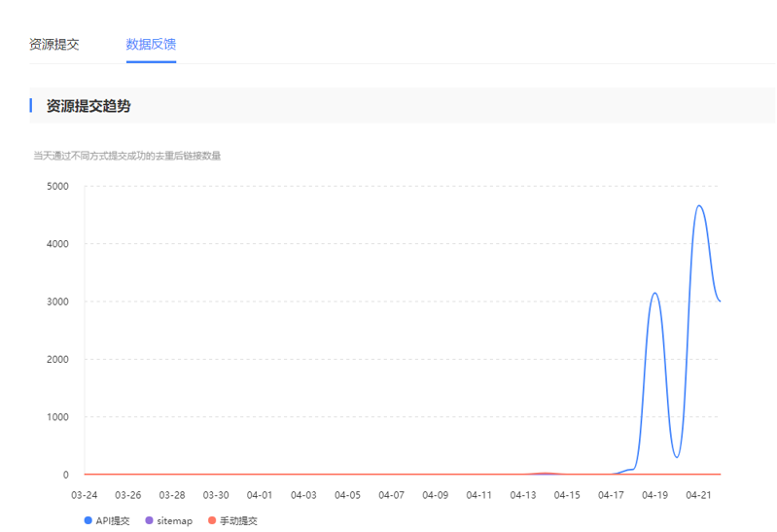Click the 04-01 date on the x-axis

pos(260,495)
